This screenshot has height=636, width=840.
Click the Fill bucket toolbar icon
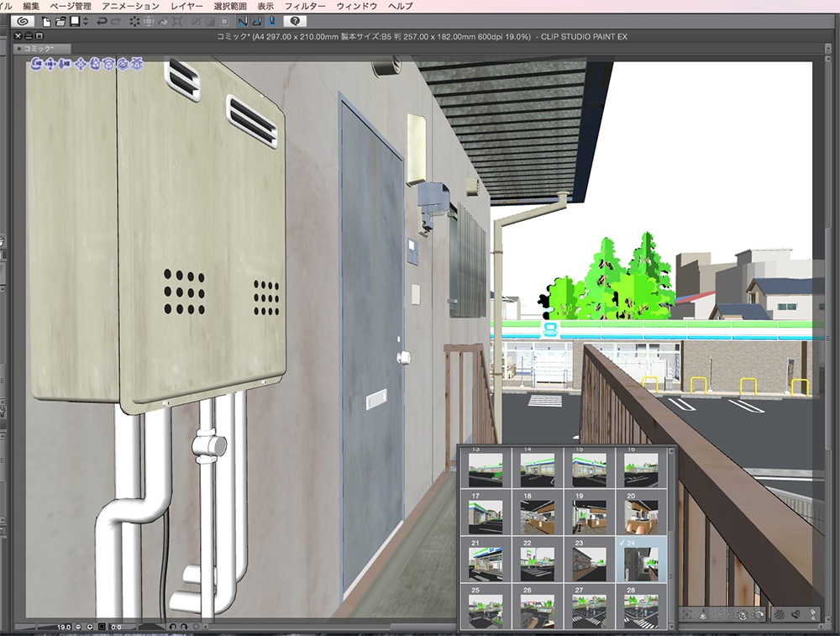(163, 22)
